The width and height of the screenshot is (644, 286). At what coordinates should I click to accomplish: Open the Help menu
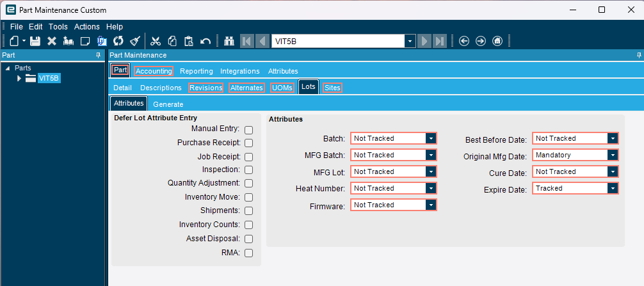point(115,27)
